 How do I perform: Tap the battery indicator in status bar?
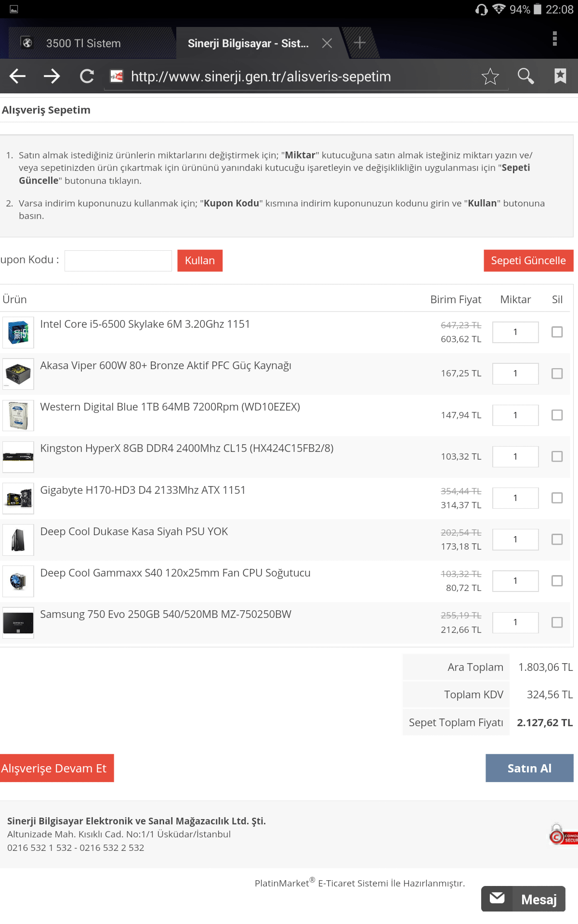[538, 9]
